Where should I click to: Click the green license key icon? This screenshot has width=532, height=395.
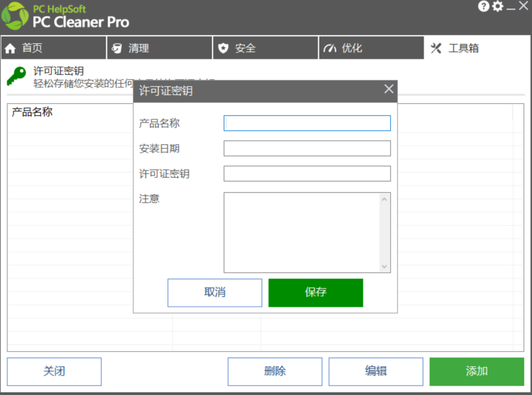pyautogui.click(x=16, y=76)
